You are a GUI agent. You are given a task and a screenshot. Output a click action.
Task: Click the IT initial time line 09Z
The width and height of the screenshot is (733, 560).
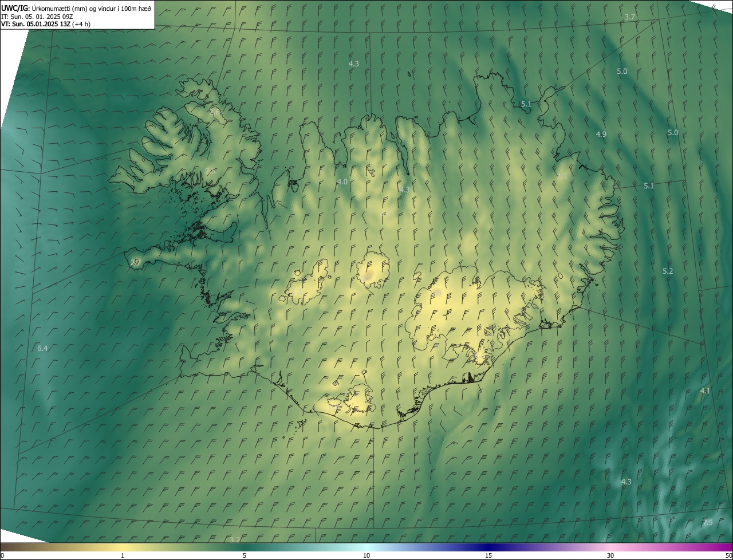(x=37, y=16)
